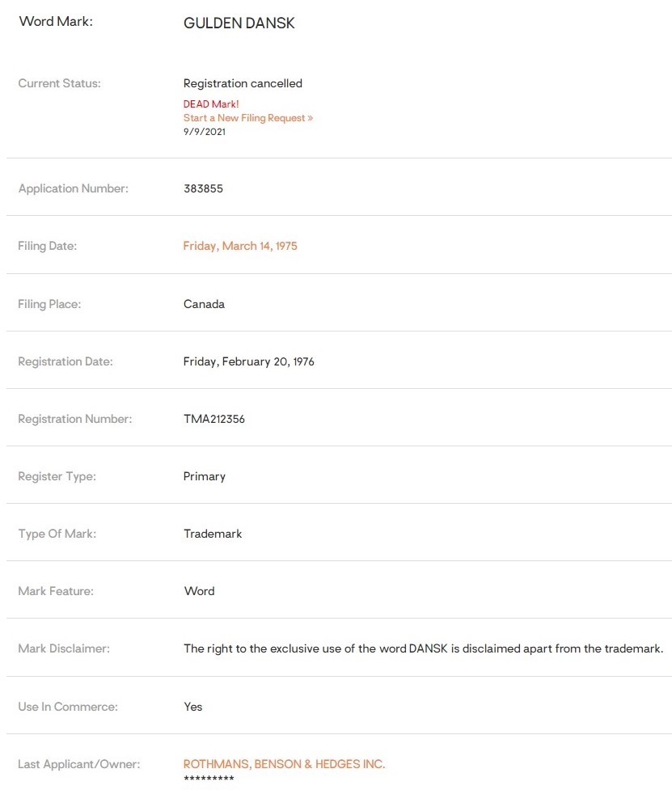Click the DANSK disclaimer sentence
Viewport: 672px width, 790px height.
[x=423, y=648]
